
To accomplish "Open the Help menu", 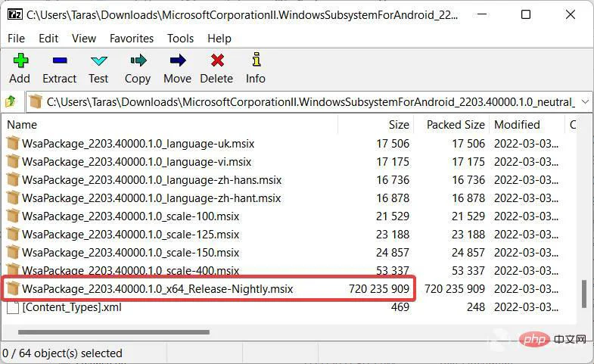I will (219, 39).
